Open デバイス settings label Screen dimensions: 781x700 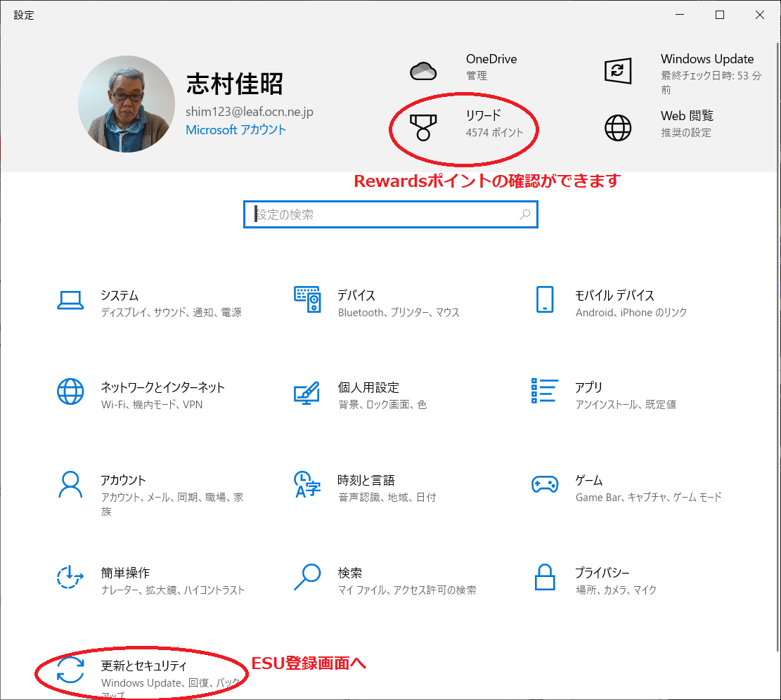356,295
